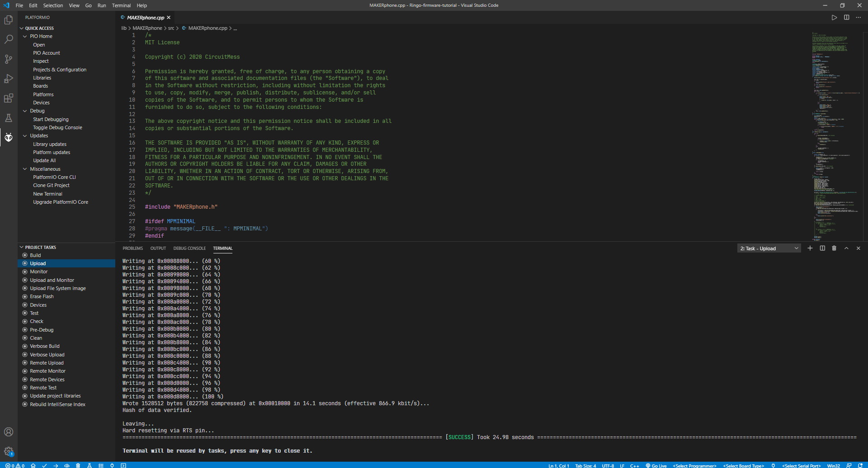The image size is (868, 468).
Task: Click Go Live in status bar
Action: [656, 465]
